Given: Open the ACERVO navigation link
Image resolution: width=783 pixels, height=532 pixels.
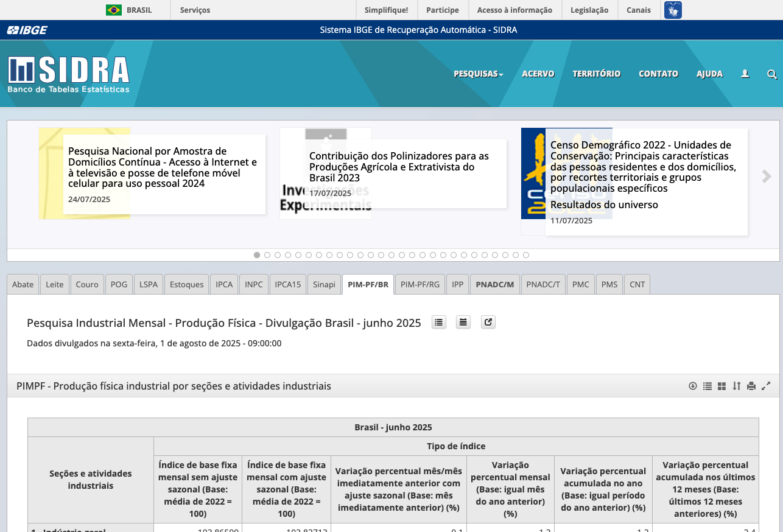Looking at the screenshot, I should 538,74.
